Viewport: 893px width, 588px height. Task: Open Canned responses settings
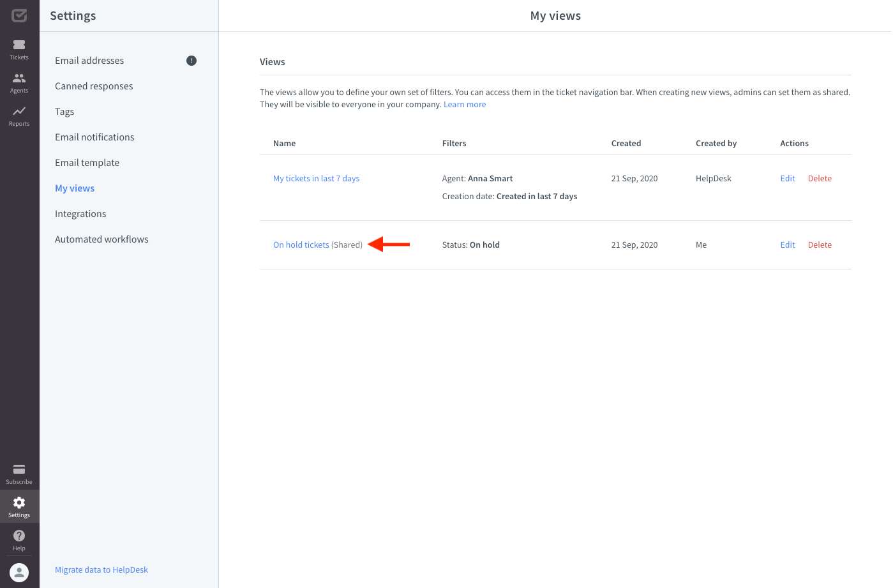(94, 86)
